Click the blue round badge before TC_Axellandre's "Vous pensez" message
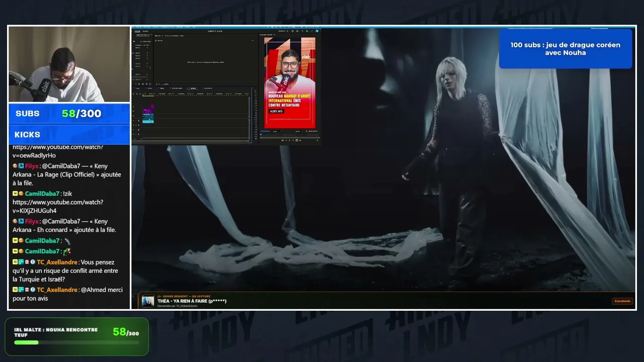The height and width of the screenshot is (362, 644). pyautogui.click(x=33, y=262)
